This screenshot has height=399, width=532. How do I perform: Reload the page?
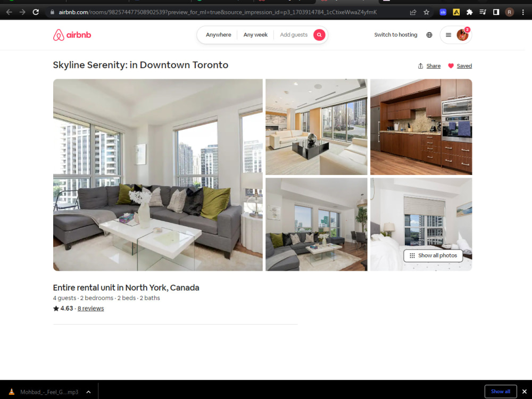[x=36, y=12]
